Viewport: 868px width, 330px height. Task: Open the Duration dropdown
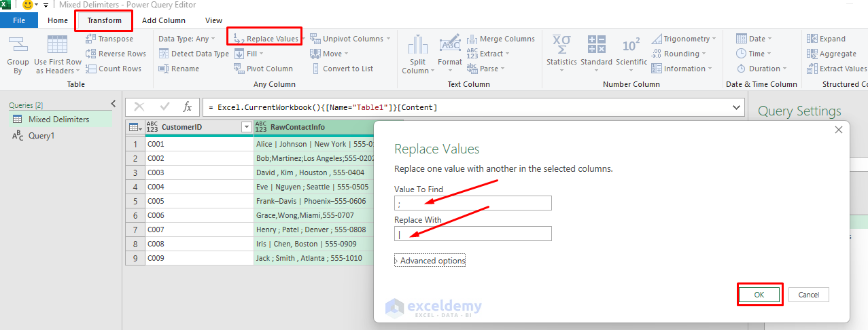(x=762, y=69)
